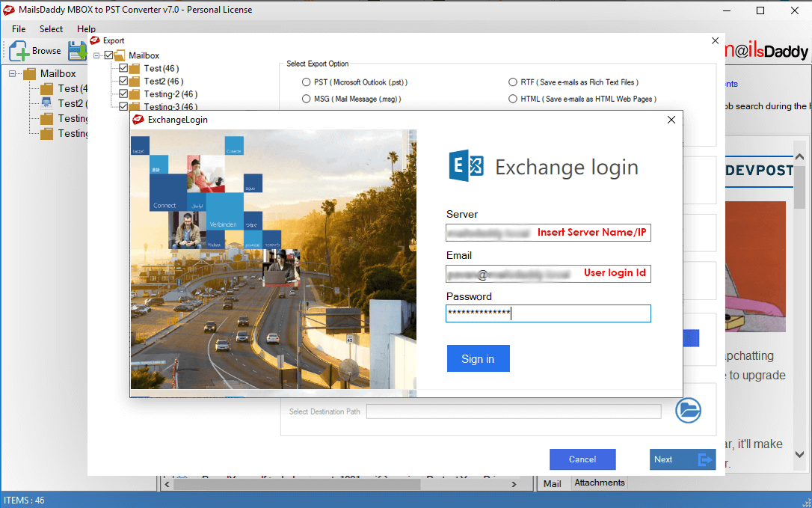This screenshot has width=812, height=508.
Task: Click the Test (46) folder icon in Export tree
Action: pos(135,68)
